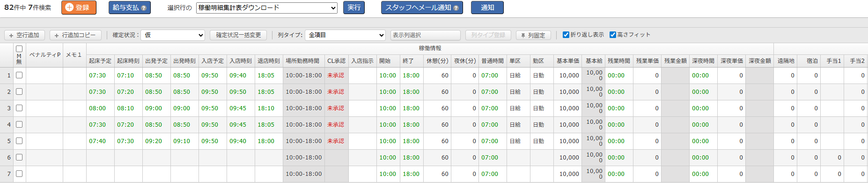Click スタッフへメール通知 button
Screen dimensions: 868x183
(422, 8)
